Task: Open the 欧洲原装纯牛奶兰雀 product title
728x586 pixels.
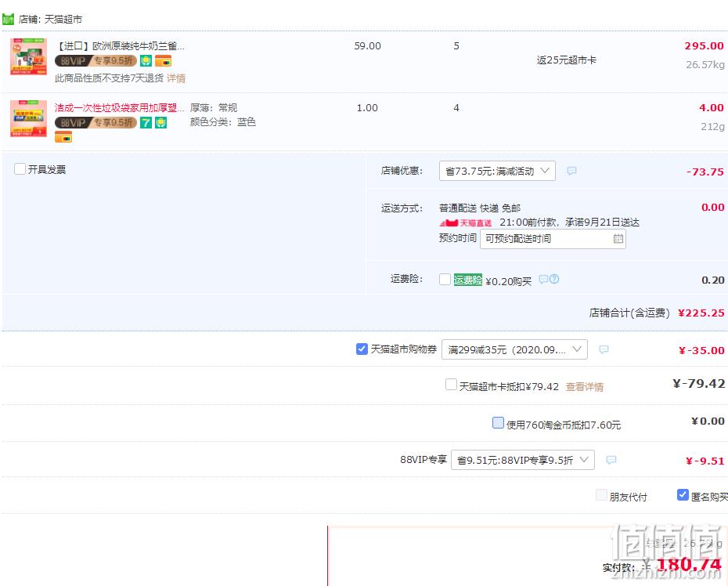Action: point(120,46)
